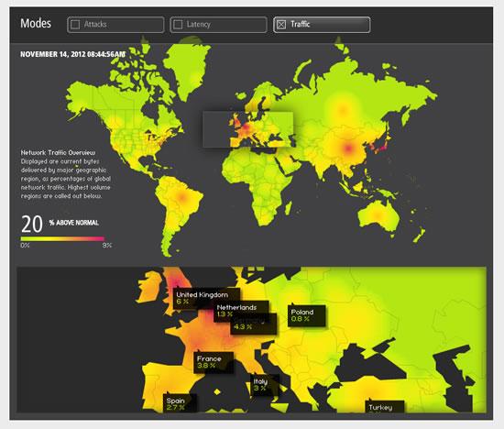Uncheck the Traffic mode checkbox
Image resolution: width=504 pixels, height=429 pixels.
coord(281,25)
